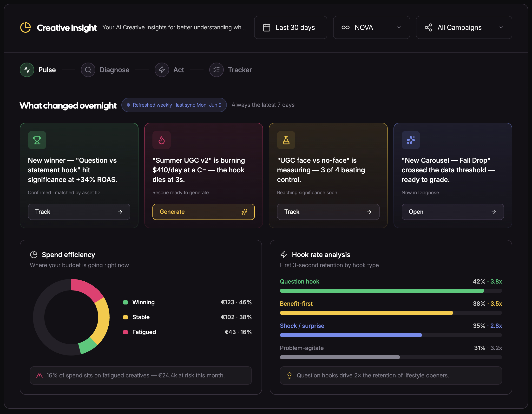The width and height of the screenshot is (532, 414).
Task: Click the '35% · 2.8x' hook rate value
Action: 487,326
